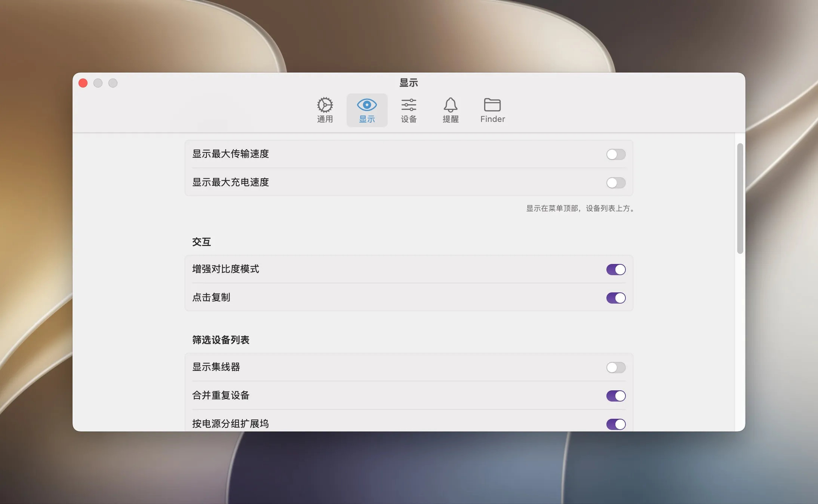The image size is (818, 504).
Task: Disable the 点击复制 switch
Action: click(x=616, y=298)
